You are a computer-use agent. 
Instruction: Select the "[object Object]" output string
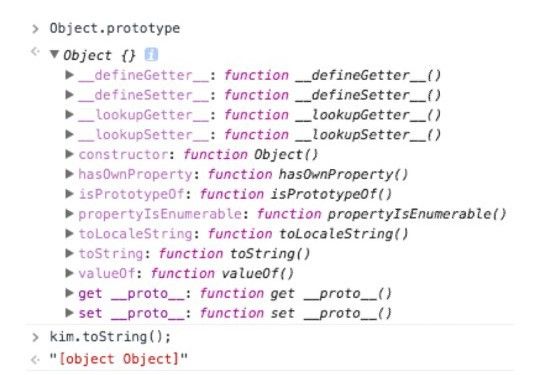tap(118, 359)
